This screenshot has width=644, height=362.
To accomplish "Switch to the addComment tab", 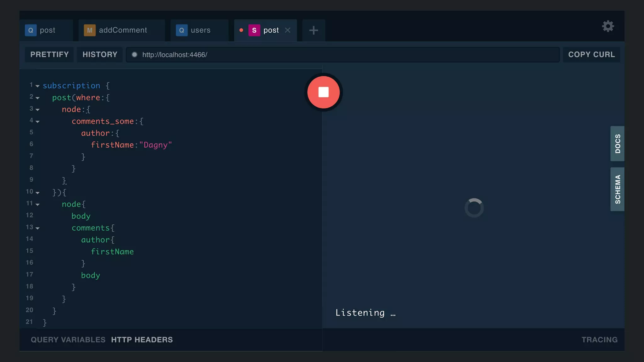I will pyautogui.click(x=123, y=30).
